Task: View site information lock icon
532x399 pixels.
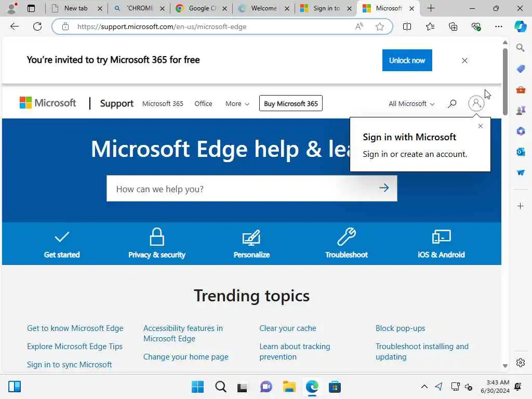Action: pos(65,26)
